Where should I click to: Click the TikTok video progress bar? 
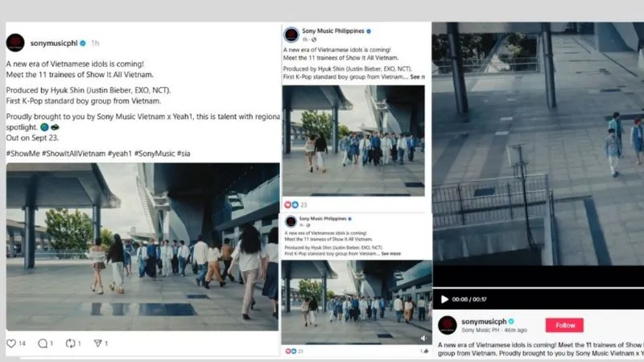click(538, 287)
